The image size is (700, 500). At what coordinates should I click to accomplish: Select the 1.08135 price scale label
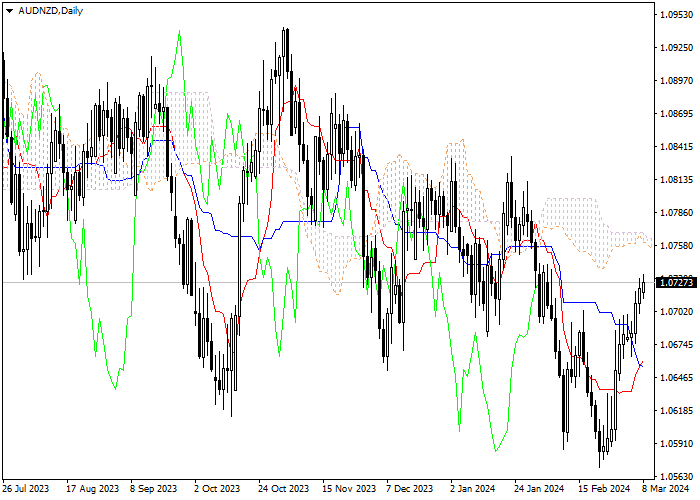click(676, 179)
